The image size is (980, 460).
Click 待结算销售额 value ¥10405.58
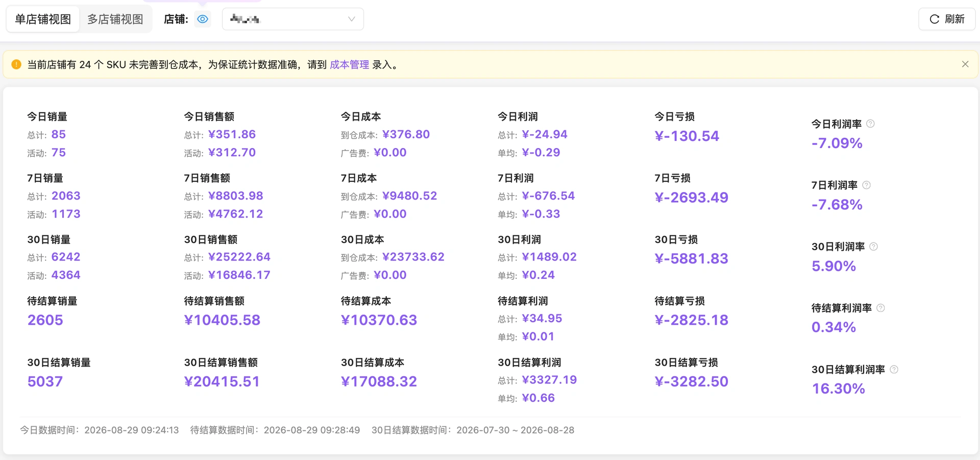[x=223, y=320]
